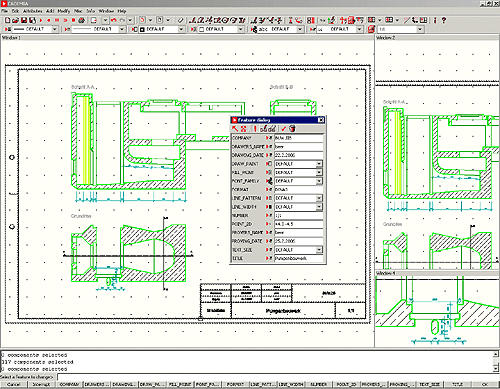The height and width of the screenshot is (389, 500).
Task: Open the draw paint DEFAULT dropdown with white swatch
Action: pyautogui.click(x=240, y=29)
